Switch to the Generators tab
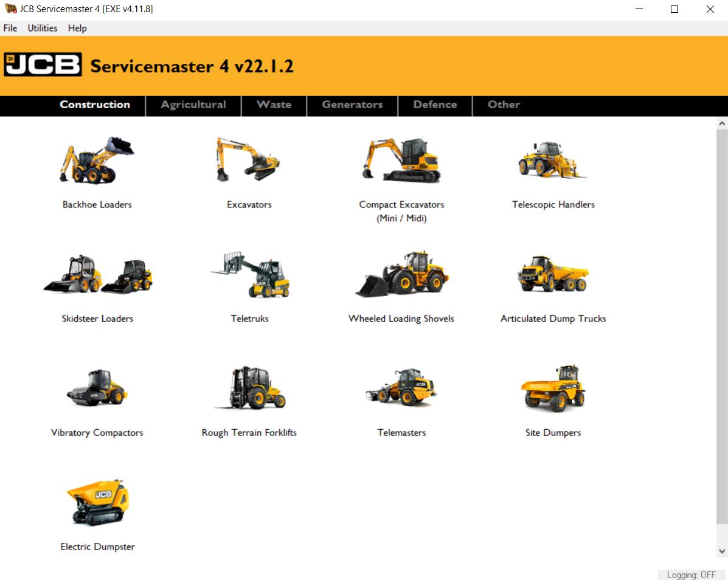 (x=352, y=105)
